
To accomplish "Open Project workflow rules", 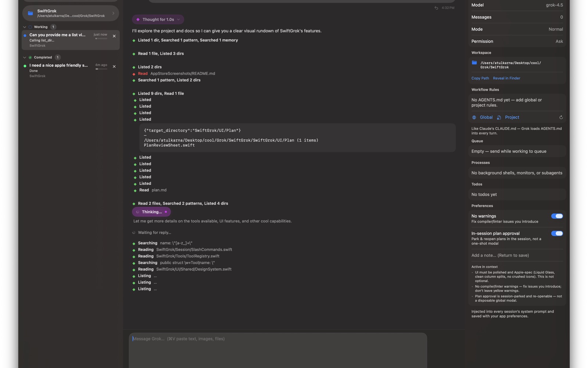I will click(x=512, y=117).
